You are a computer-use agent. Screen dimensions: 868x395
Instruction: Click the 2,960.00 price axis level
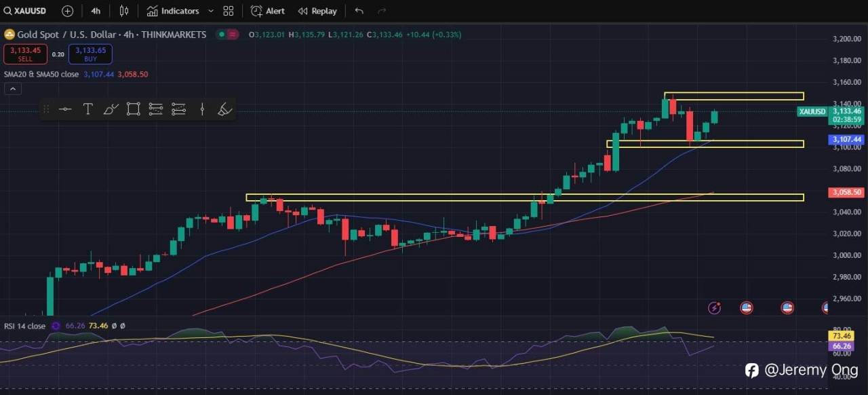pos(846,298)
